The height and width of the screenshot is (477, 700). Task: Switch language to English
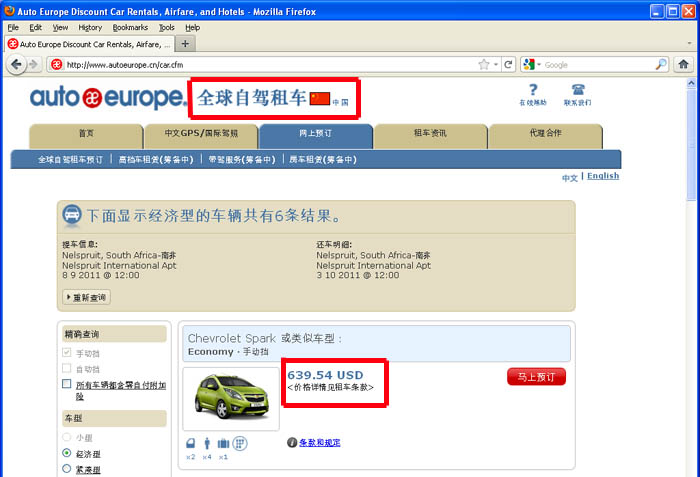[x=603, y=176]
